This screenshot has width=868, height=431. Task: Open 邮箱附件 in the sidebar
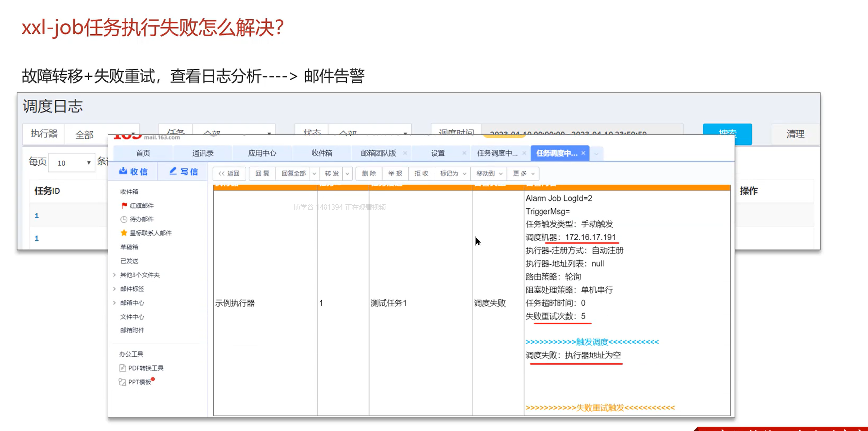[x=132, y=330]
